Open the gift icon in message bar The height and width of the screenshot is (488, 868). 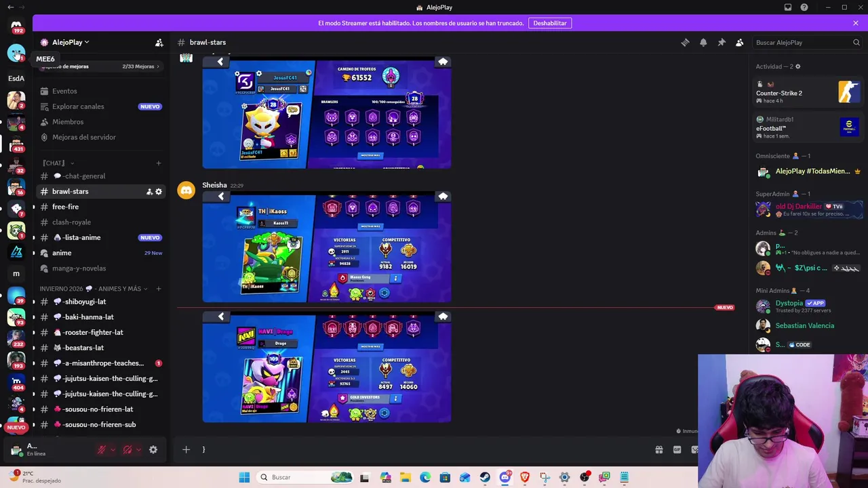[x=658, y=449]
